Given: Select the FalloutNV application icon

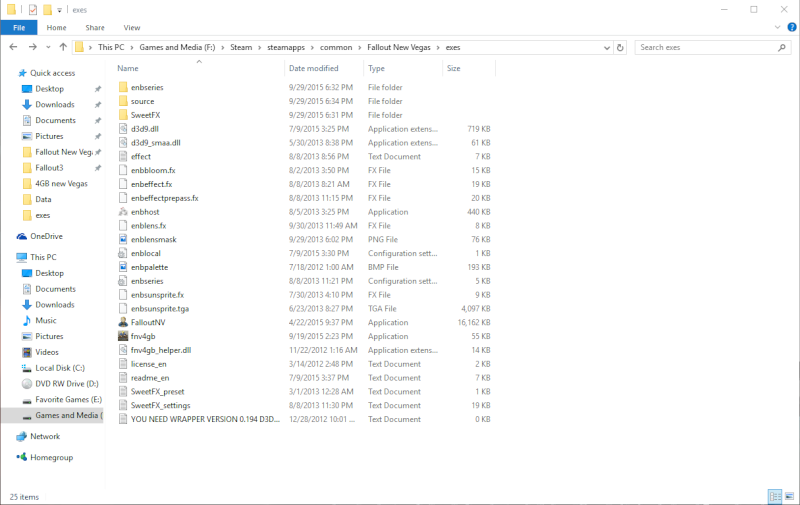Looking at the screenshot, I should [x=123, y=322].
